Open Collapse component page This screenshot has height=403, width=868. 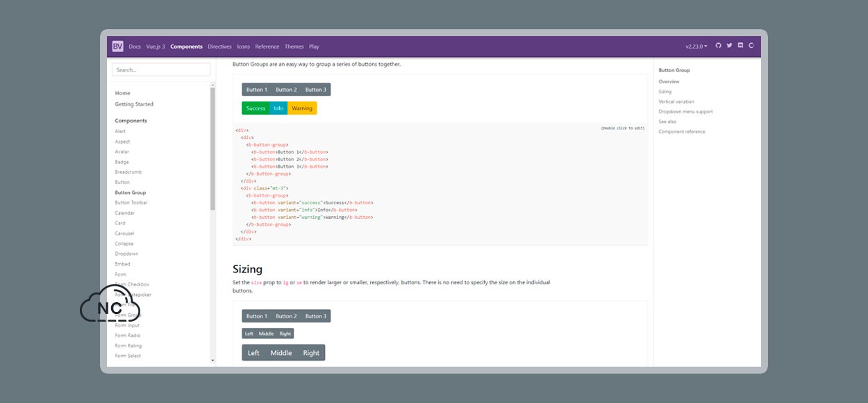click(124, 244)
